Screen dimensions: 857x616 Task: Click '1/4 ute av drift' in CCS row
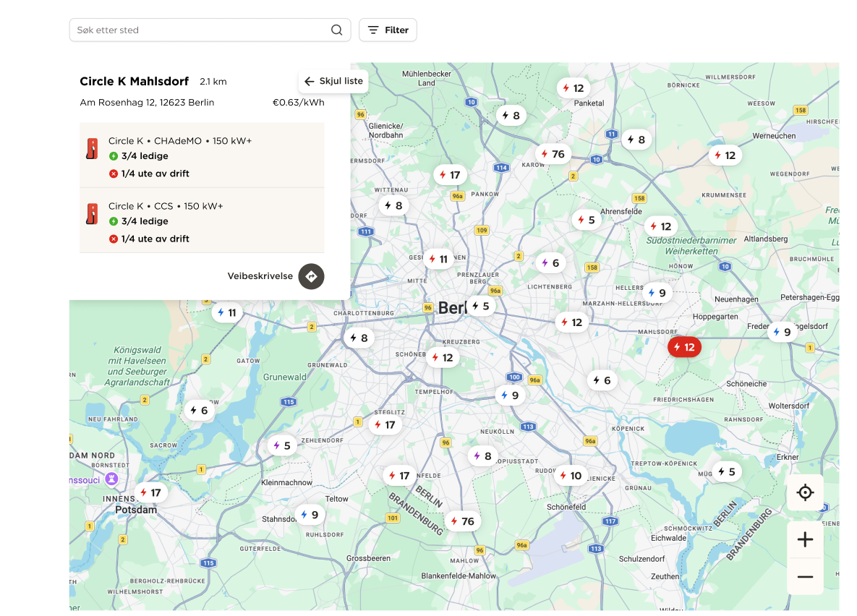coord(155,239)
